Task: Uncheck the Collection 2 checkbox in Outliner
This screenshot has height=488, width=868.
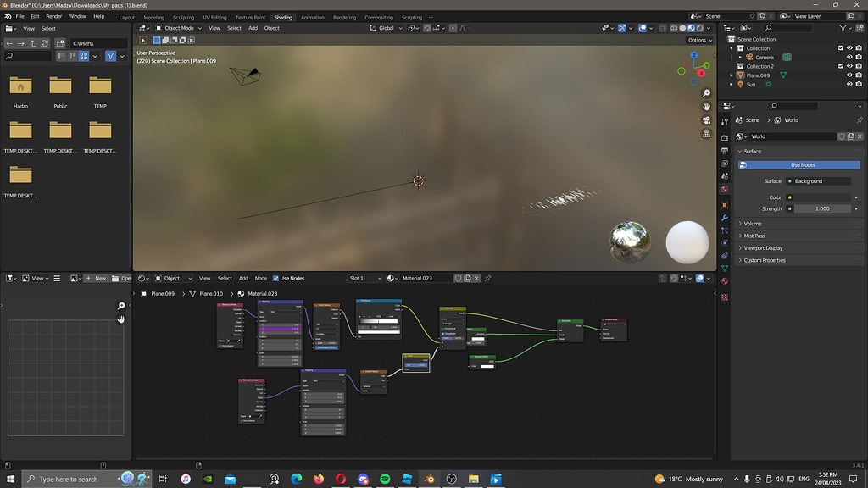Action: tap(841, 65)
